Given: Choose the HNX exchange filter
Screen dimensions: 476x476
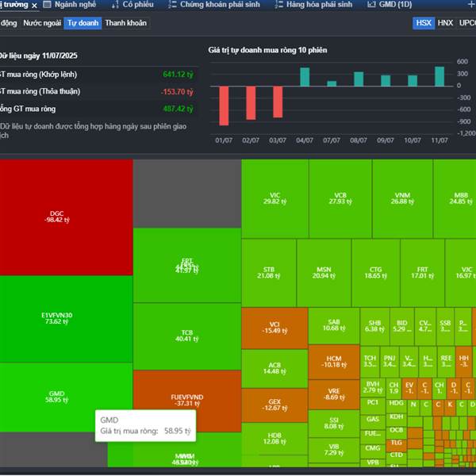Looking at the screenshot, I should click(x=445, y=23).
